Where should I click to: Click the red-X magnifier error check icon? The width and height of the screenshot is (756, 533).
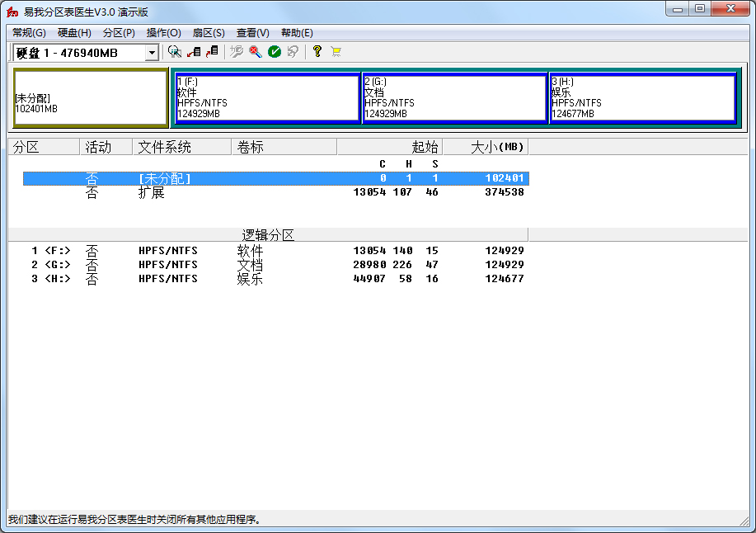(255, 52)
